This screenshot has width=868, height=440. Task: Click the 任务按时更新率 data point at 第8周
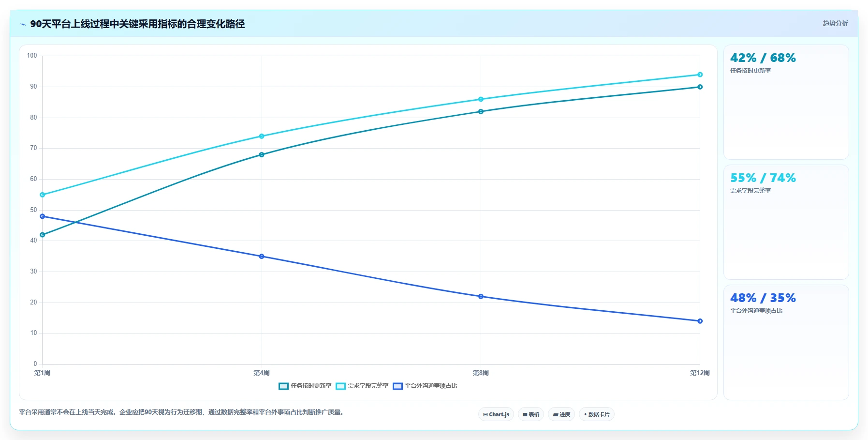(x=481, y=112)
